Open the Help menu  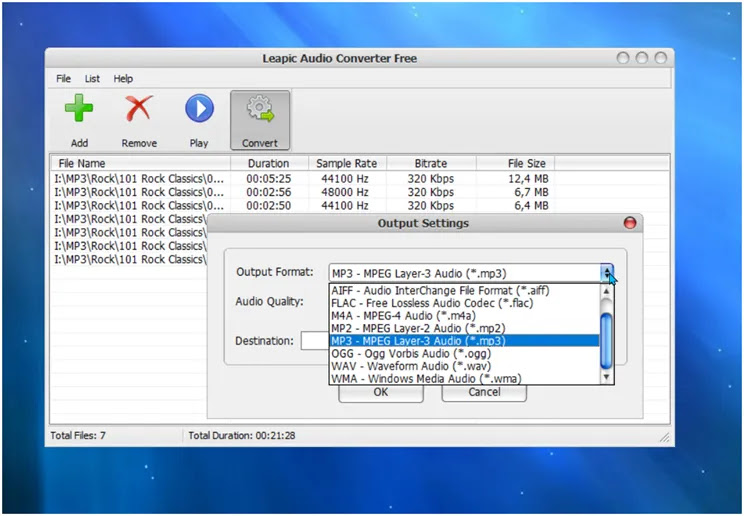tap(123, 79)
